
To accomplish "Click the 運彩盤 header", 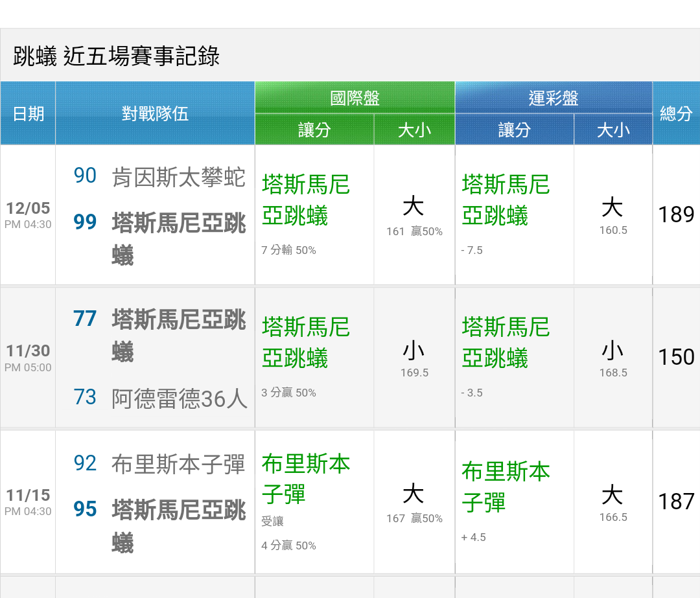I will pos(554,98).
